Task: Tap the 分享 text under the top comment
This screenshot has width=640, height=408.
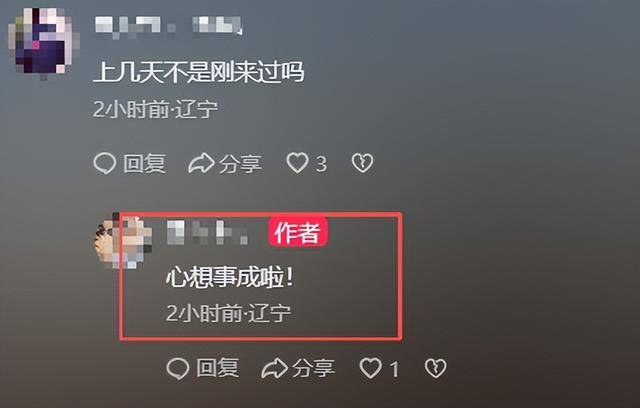Action: 240,164
